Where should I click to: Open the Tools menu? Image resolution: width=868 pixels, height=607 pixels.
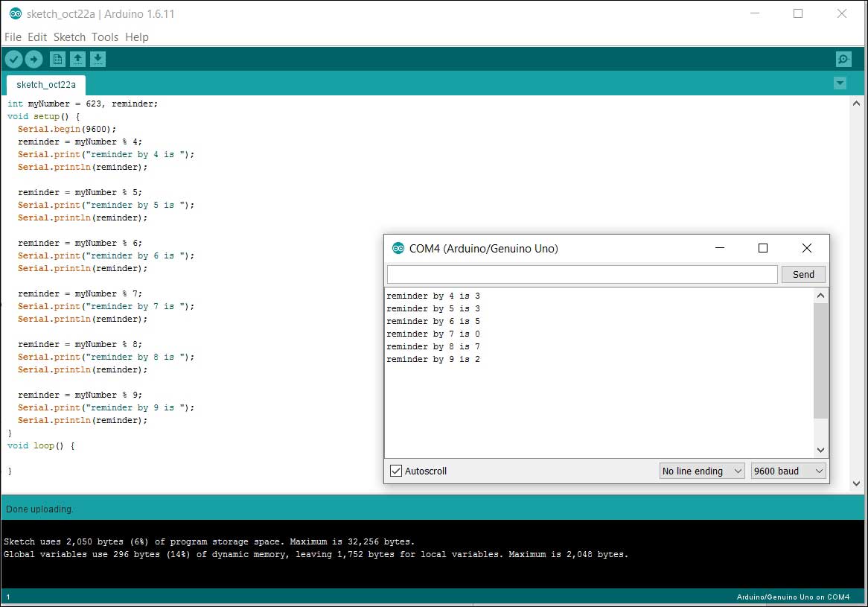tap(105, 37)
